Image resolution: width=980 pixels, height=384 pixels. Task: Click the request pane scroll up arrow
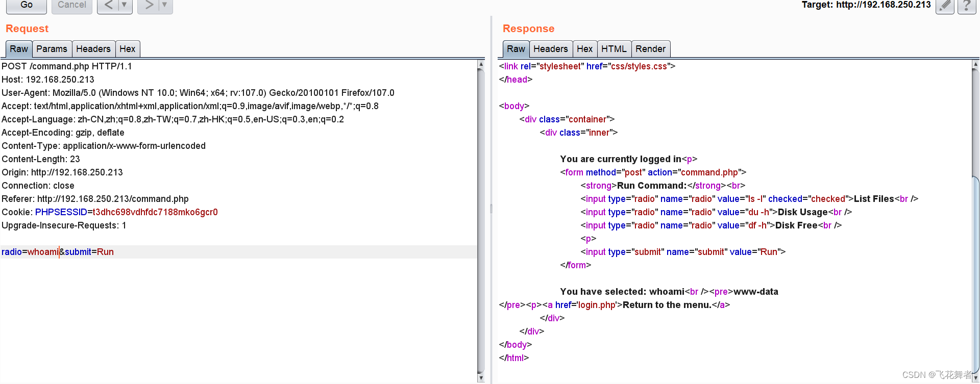click(481, 64)
